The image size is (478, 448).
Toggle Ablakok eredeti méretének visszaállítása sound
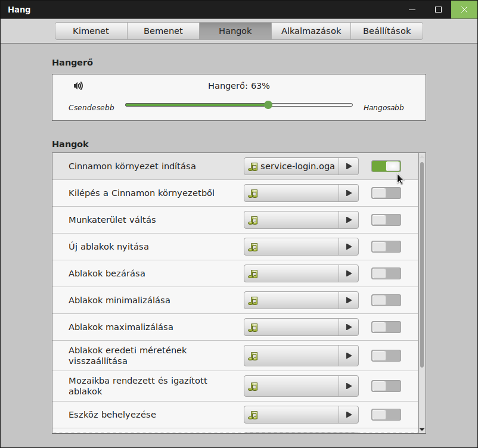386,356
